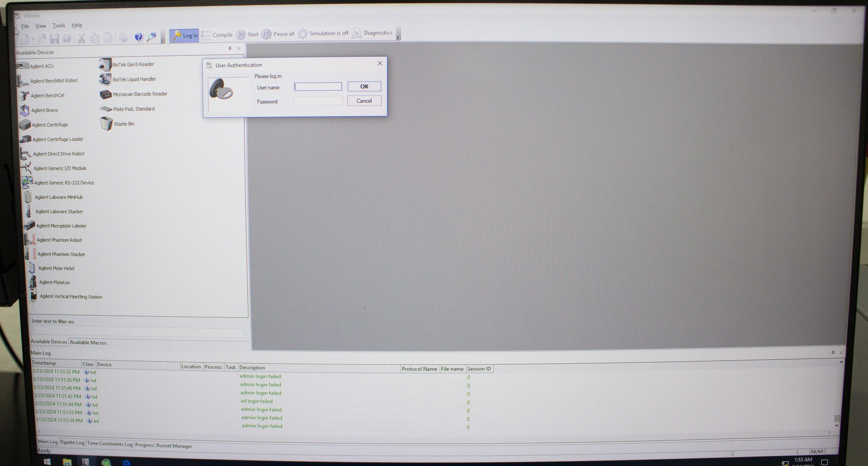Pin the Main Log panel

pyautogui.click(x=833, y=352)
